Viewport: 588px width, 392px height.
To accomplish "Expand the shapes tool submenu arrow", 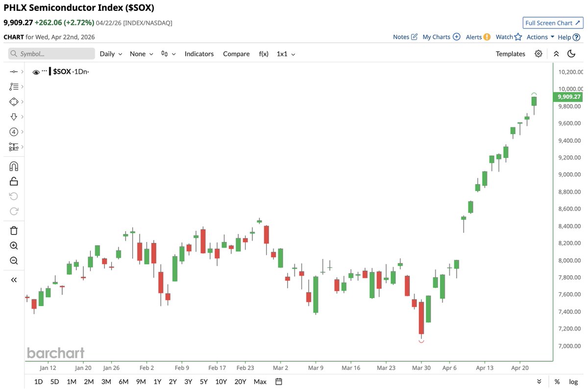I will 23,102.
